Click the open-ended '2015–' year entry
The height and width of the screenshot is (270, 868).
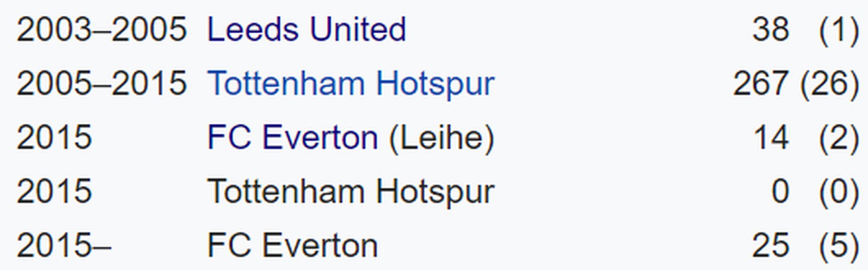[x=63, y=246]
